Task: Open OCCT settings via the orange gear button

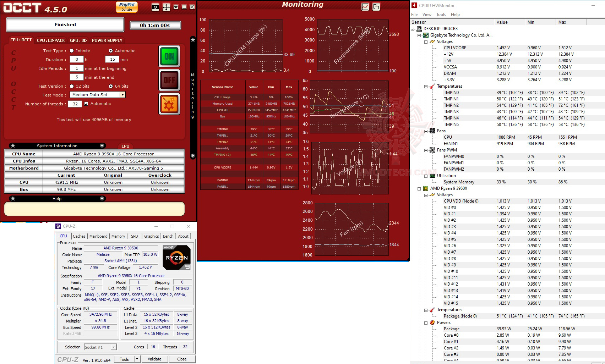Action: tap(169, 104)
